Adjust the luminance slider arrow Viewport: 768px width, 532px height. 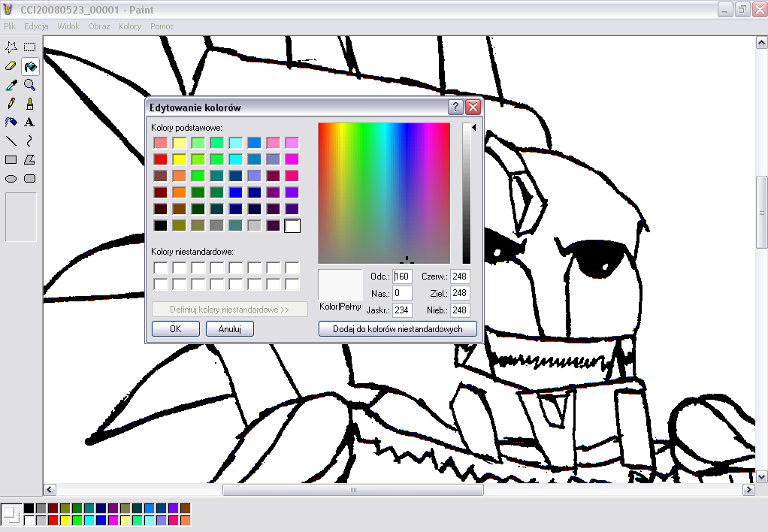coord(474,127)
